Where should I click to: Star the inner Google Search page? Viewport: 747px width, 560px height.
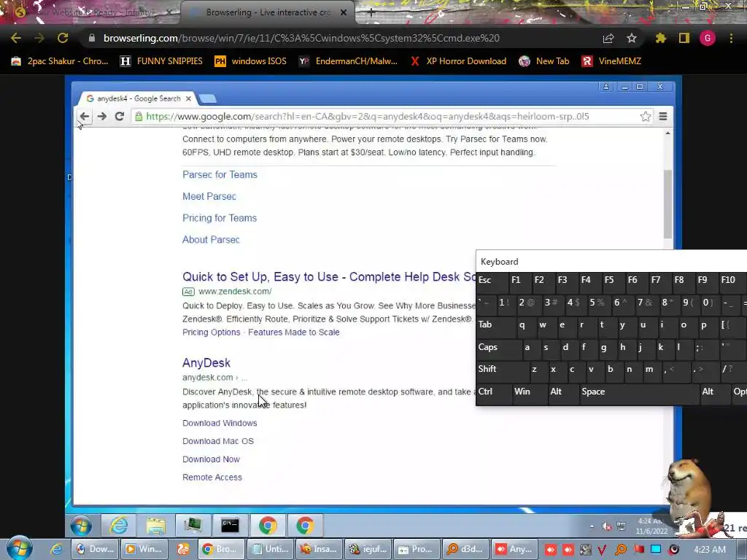tap(646, 116)
